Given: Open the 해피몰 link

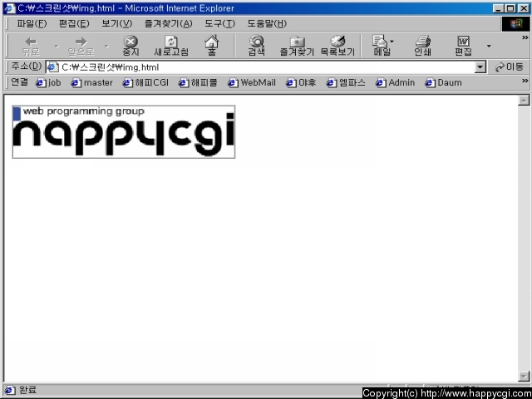Looking at the screenshot, I should [x=198, y=82].
